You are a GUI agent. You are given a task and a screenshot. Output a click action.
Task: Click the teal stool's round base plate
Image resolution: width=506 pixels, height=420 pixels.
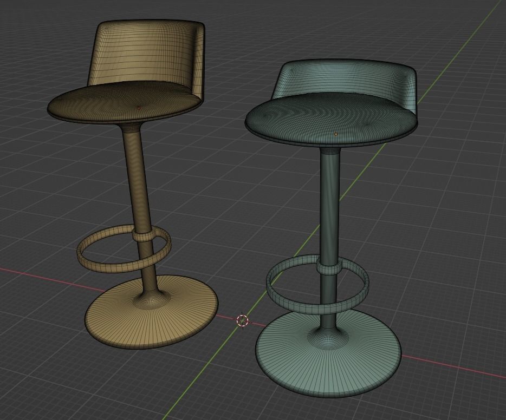coord(329,364)
